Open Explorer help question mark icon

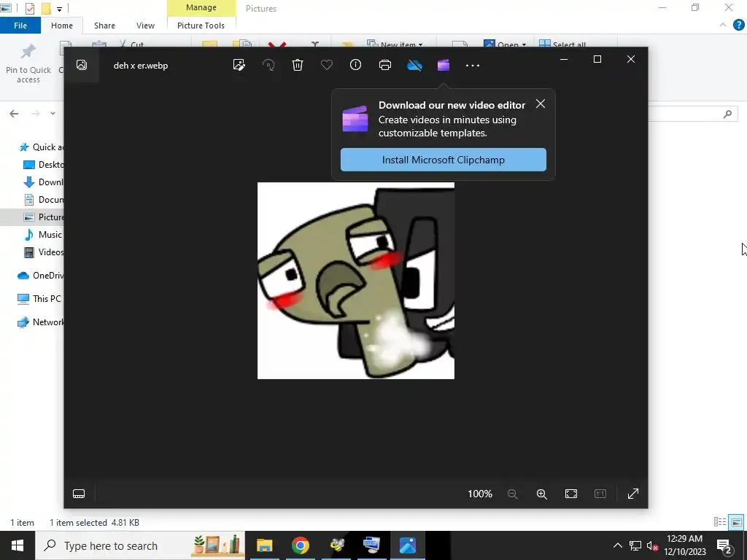pyautogui.click(x=738, y=25)
